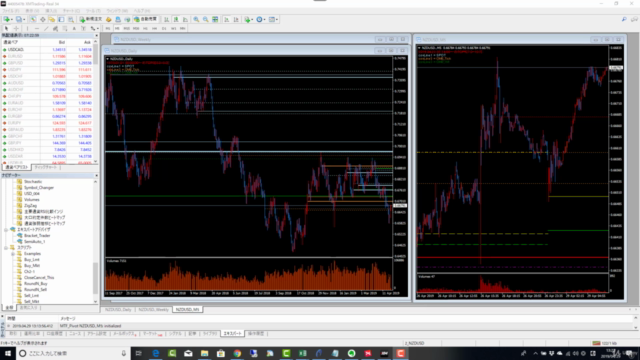Viewport: 640px width, 360px height.
Task: Click the Windows taskbar search box
Action: (73, 353)
